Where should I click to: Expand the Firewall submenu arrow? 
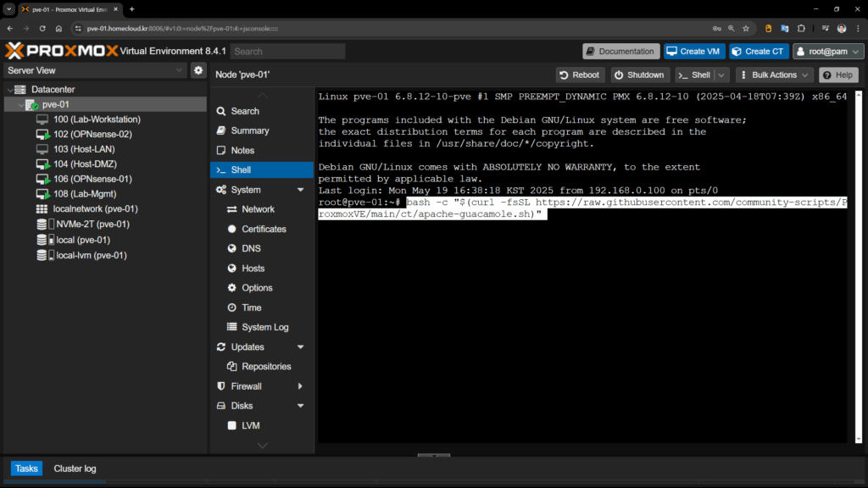(300, 386)
